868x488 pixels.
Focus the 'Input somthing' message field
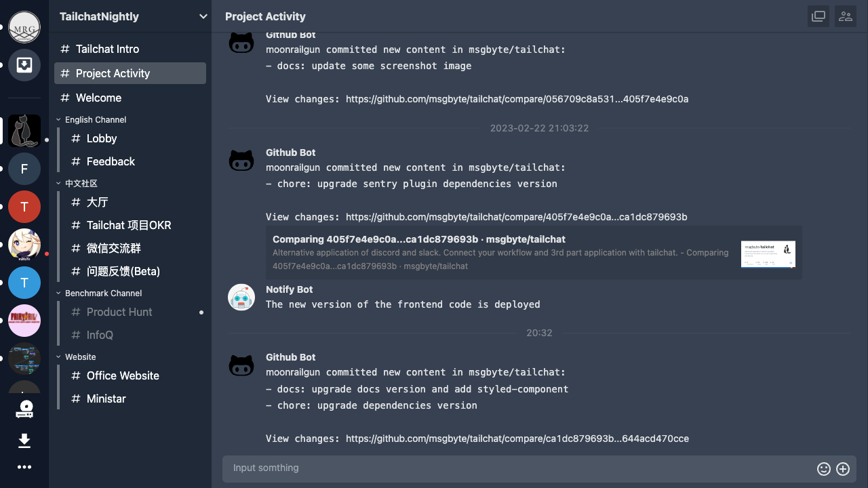[x=515, y=468]
